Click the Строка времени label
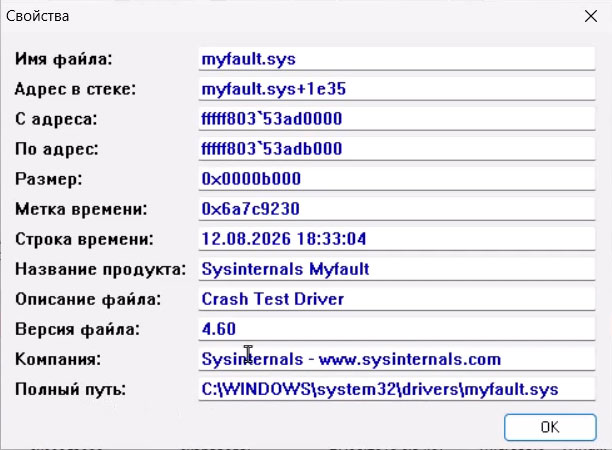 pos(84,239)
